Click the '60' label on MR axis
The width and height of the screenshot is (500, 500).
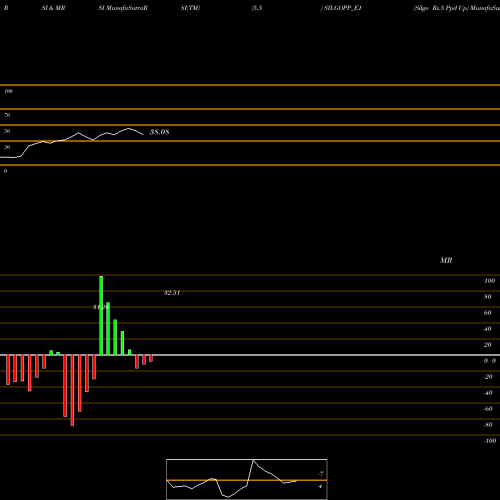[488, 313]
